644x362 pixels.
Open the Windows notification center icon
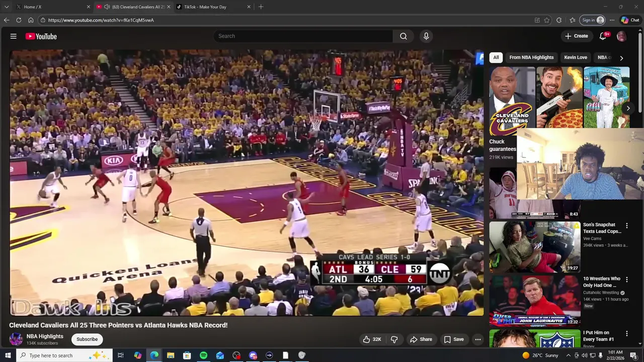pyautogui.click(x=634, y=355)
